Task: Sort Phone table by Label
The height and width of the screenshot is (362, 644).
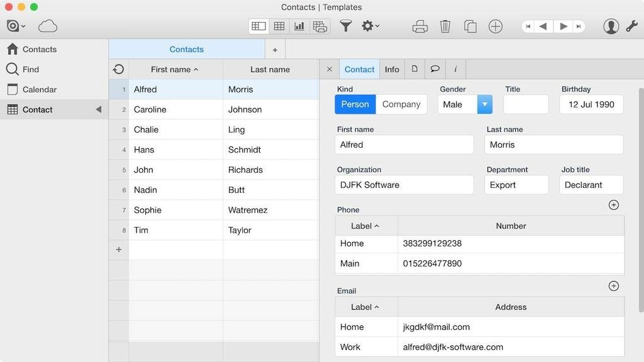Action: (x=367, y=226)
